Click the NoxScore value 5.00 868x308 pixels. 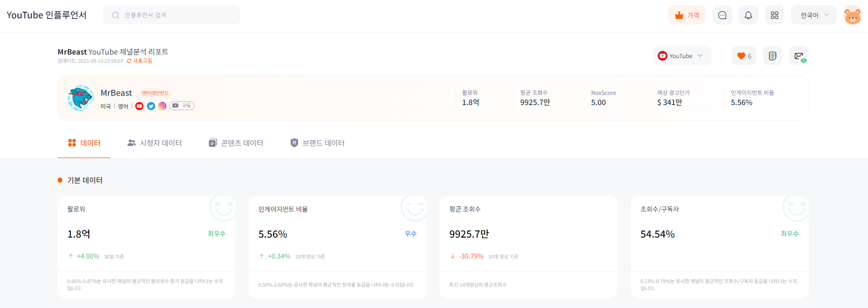click(x=599, y=102)
